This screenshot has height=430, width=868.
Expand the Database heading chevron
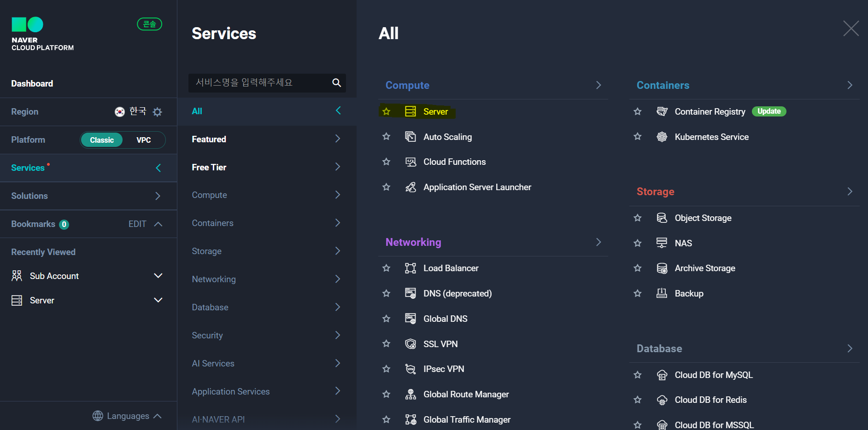point(850,349)
